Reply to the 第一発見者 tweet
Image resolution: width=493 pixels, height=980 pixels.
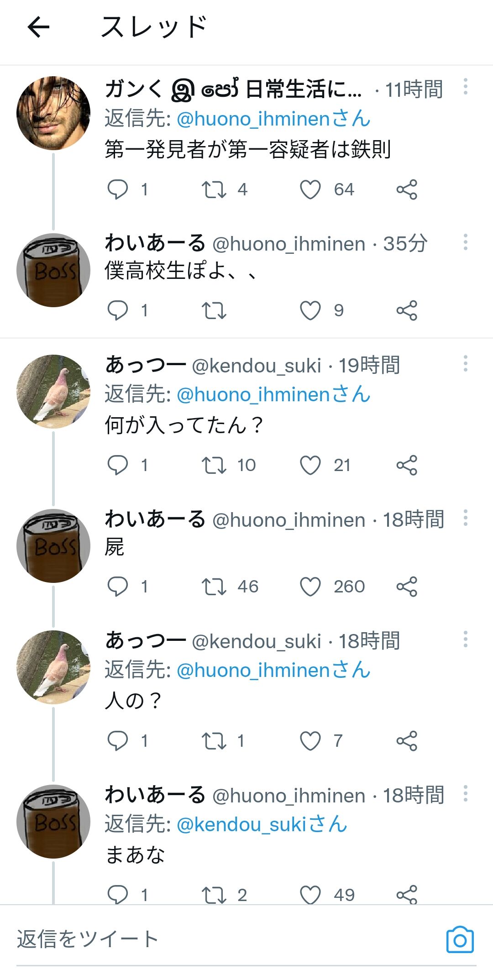pyautogui.click(x=117, y=189)
